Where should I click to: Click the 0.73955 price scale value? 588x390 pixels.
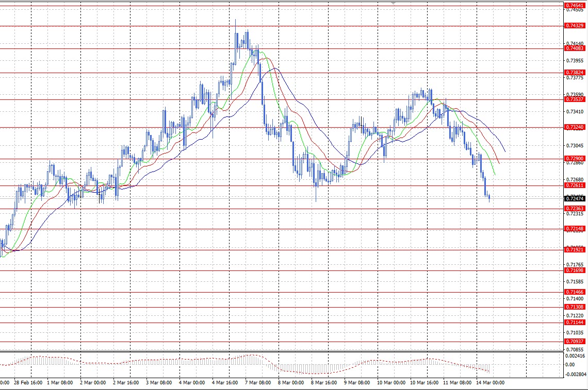575,61
